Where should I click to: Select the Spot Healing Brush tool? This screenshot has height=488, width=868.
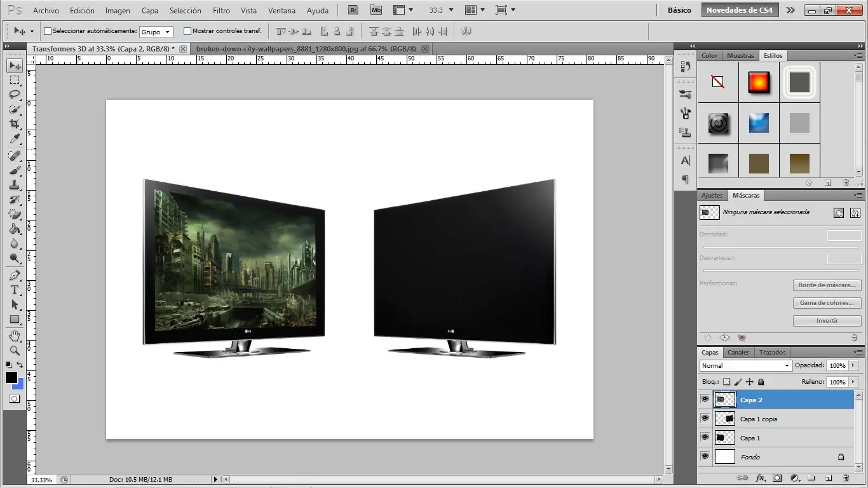[x=15, y=156]
